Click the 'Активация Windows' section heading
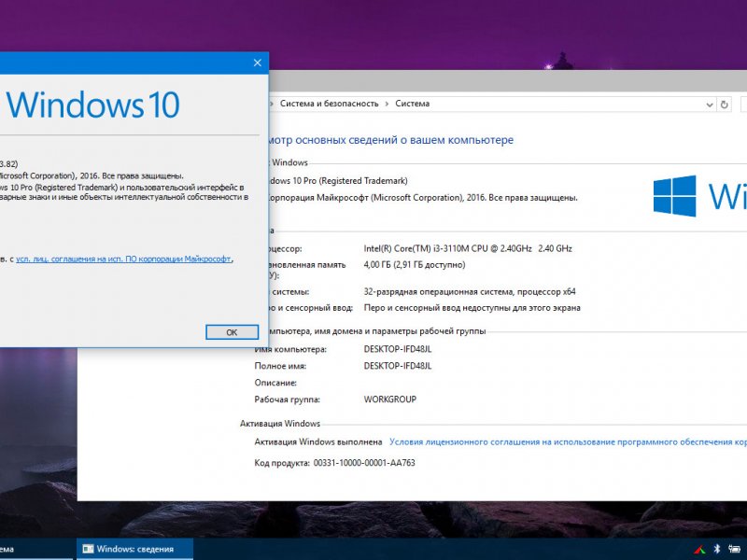 [x=280, y=424]
